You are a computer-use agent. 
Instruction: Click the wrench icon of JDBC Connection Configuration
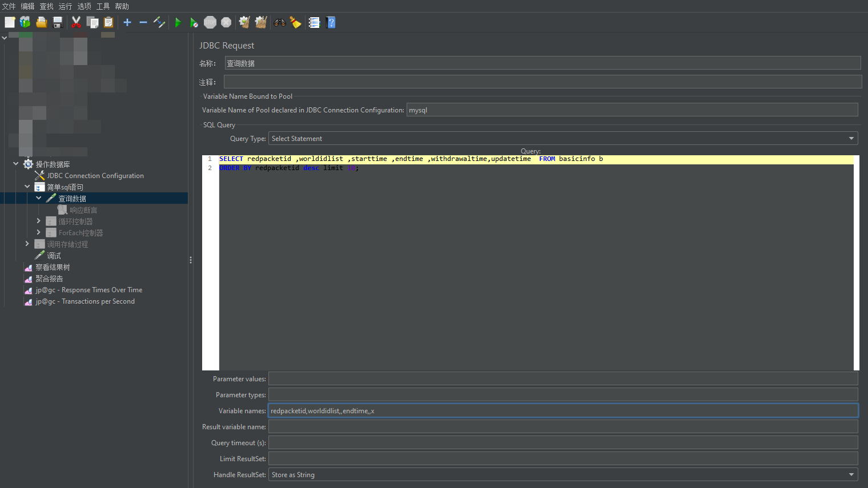click(x=39, y=176)
